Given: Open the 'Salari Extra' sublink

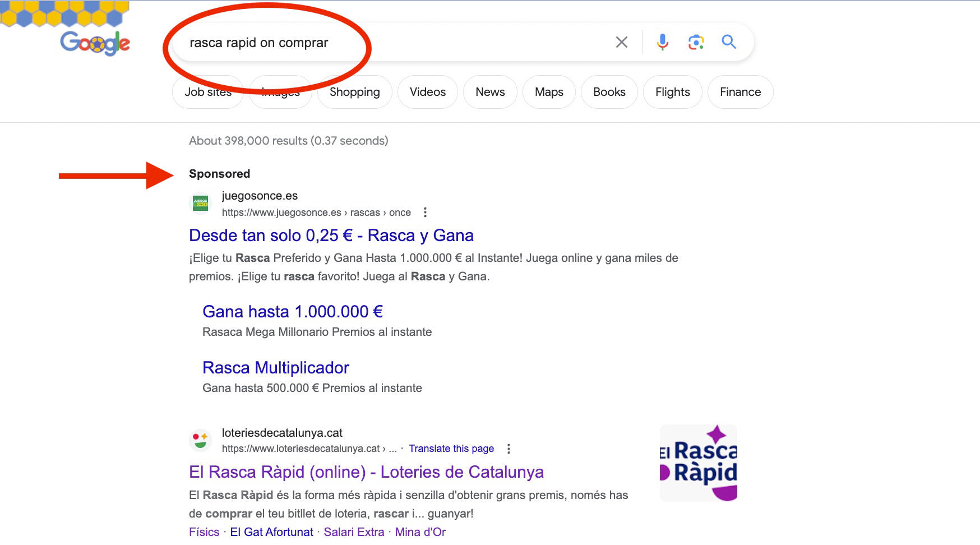Looking at the screenshot, I should point(354,532).
